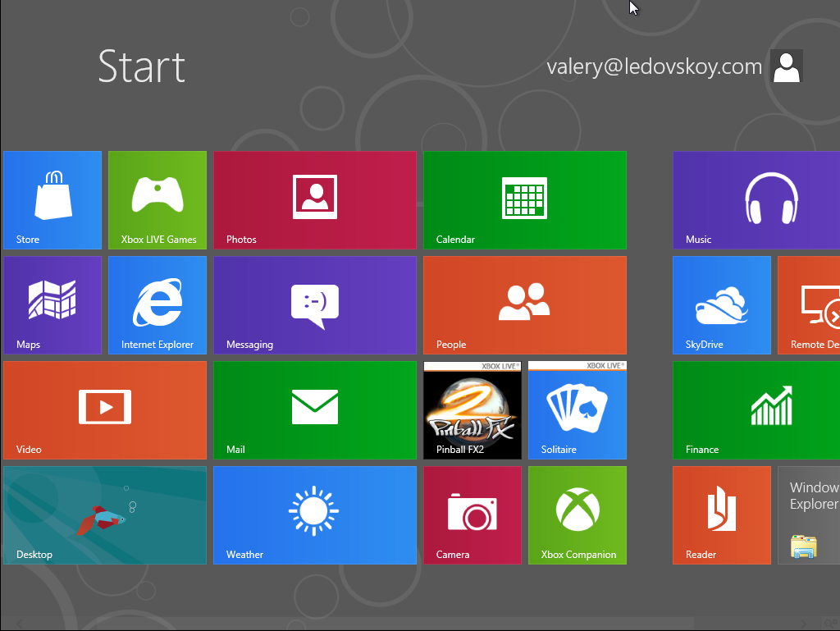Click the horizontal scrollbar track at bottom
Image resolution: width=840 pixels, height=631 pixels.
point(410,624)
